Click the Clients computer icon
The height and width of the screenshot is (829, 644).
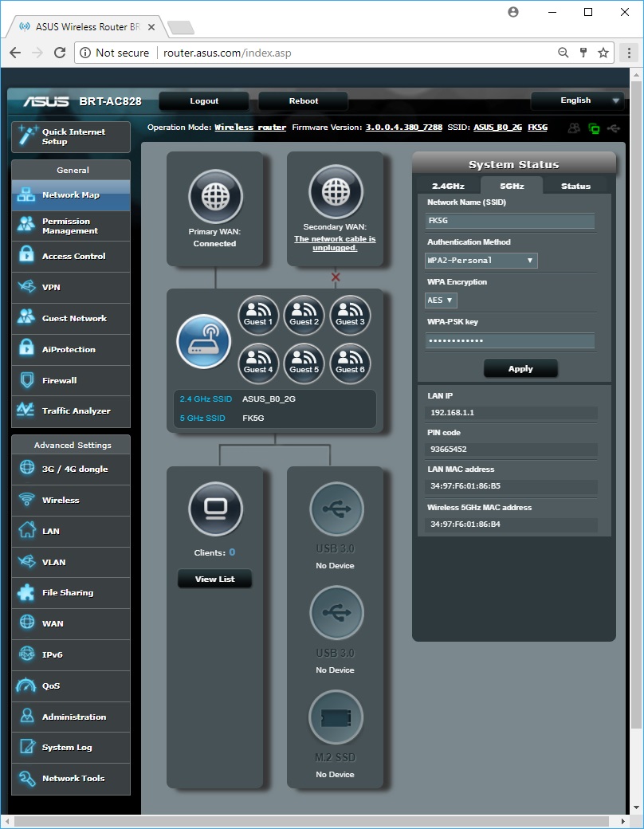pos(214,509)
